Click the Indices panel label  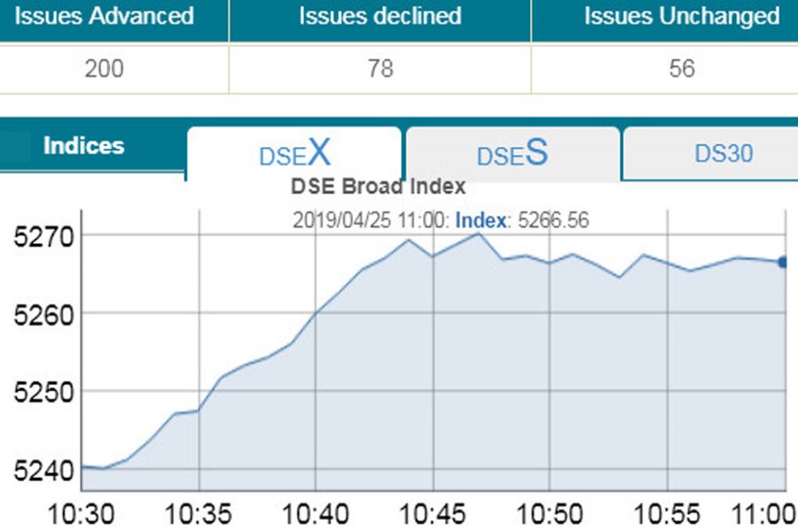[x=84, y=146]
